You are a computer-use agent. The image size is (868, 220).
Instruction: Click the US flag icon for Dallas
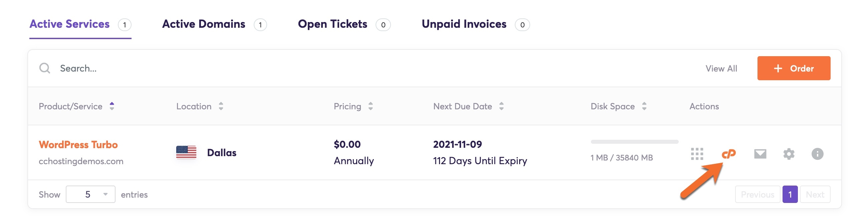pos(186,152)
